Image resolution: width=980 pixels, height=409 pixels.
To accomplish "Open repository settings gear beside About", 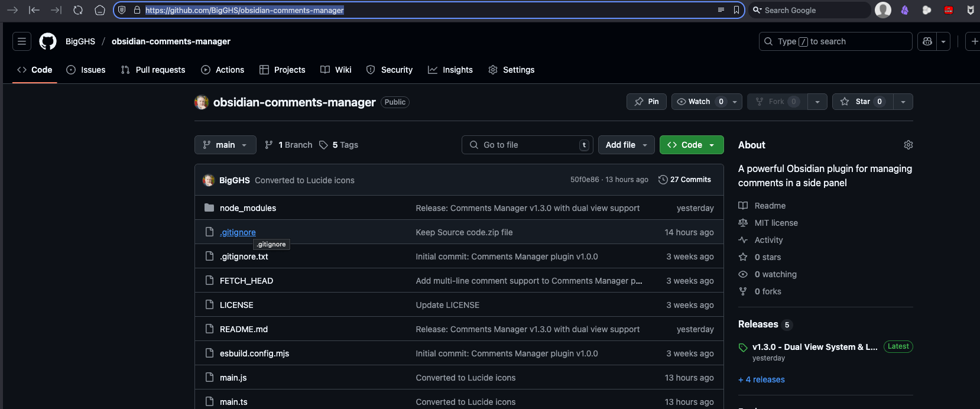I will point(908,145).
